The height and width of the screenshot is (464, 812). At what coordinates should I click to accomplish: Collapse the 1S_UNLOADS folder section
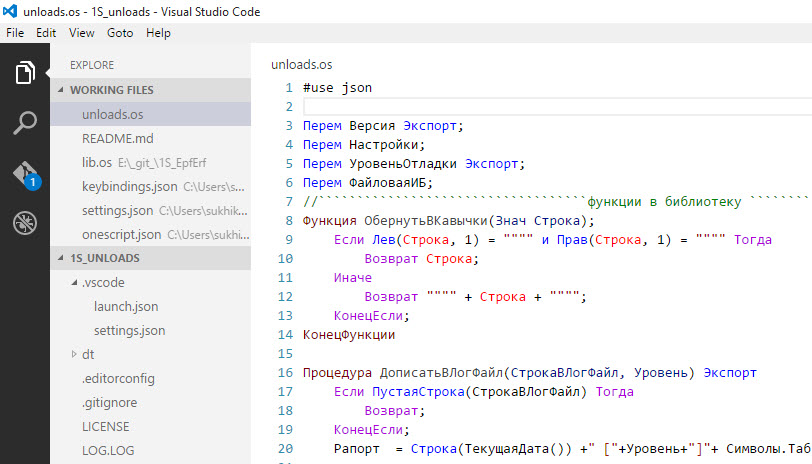tap(61, 257)
